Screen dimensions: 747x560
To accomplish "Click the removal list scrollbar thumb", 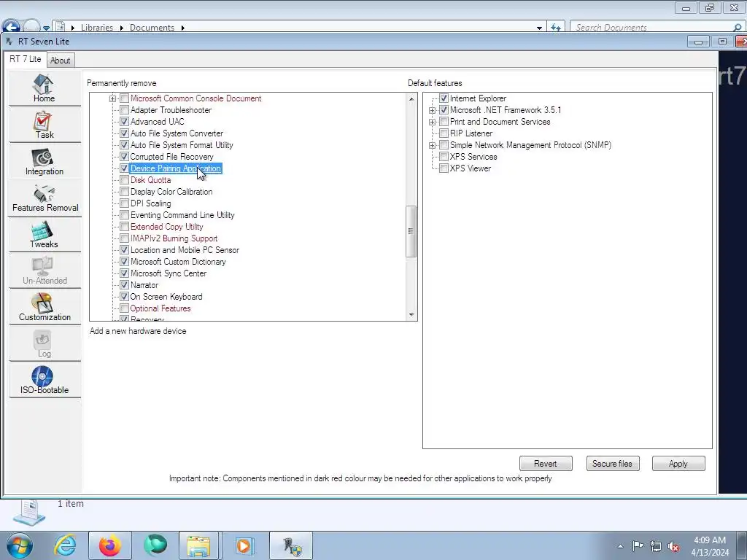I will point(411,231).
